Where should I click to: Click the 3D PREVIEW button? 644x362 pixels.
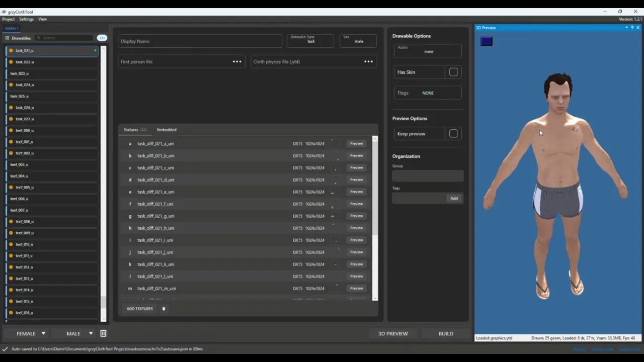click(393, 333)
